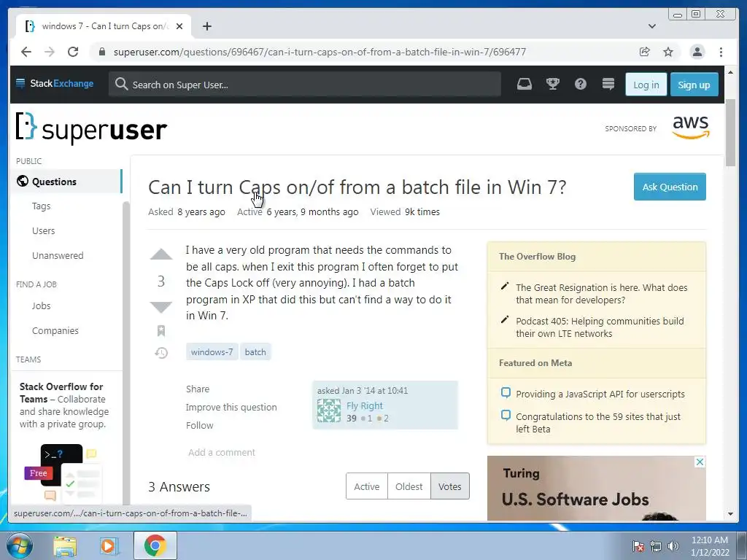Expand the tab search chevron
Viewport: 747px width, 560px height.
click(x=652, y=26)
